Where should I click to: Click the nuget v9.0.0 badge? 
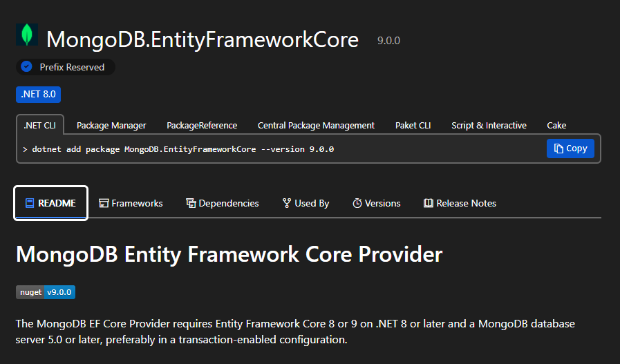tap(46, 292)
